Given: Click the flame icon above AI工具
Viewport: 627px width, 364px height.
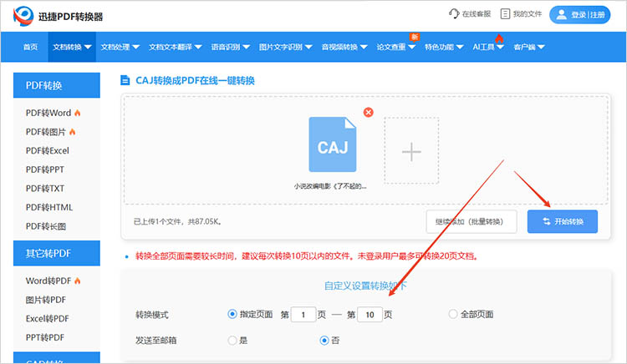Looking at the screenshot, I should 499,38.
